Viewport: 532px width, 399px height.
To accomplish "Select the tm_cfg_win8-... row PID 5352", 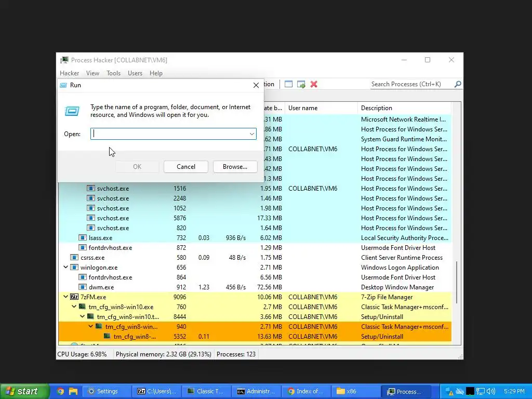I will [255, 337].
